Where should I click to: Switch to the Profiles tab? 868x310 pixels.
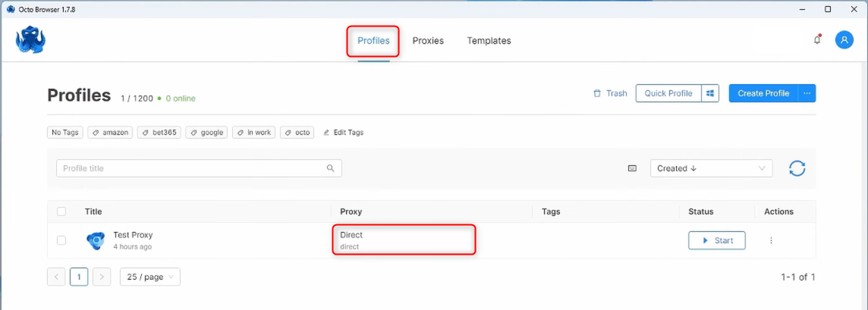tap(373, 41)
